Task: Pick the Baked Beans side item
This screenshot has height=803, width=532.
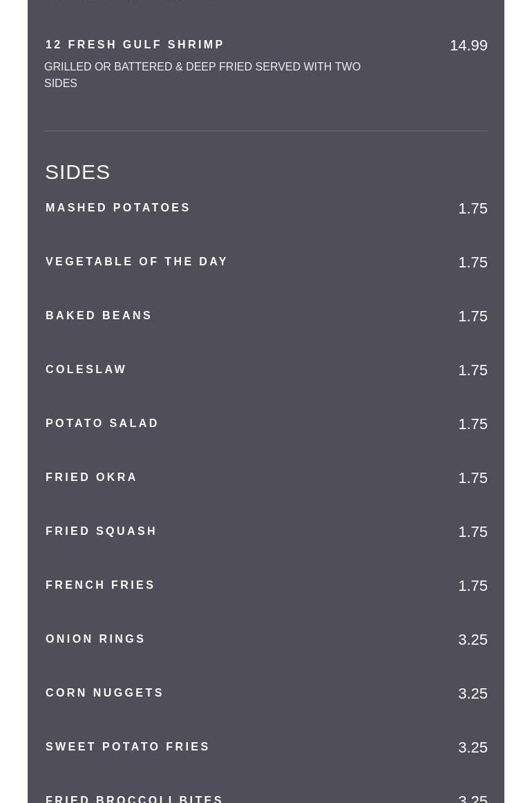Action: pos(99,316)
